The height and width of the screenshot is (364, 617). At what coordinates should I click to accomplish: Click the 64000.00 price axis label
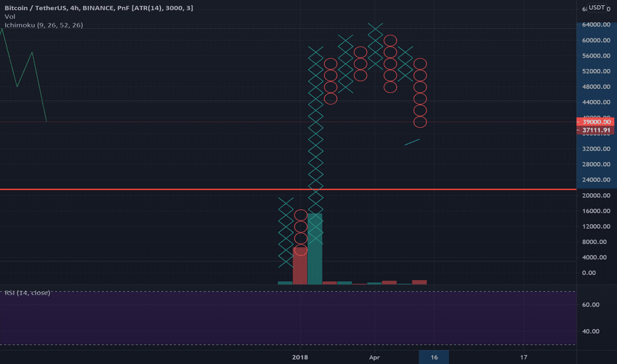point(596,24)
